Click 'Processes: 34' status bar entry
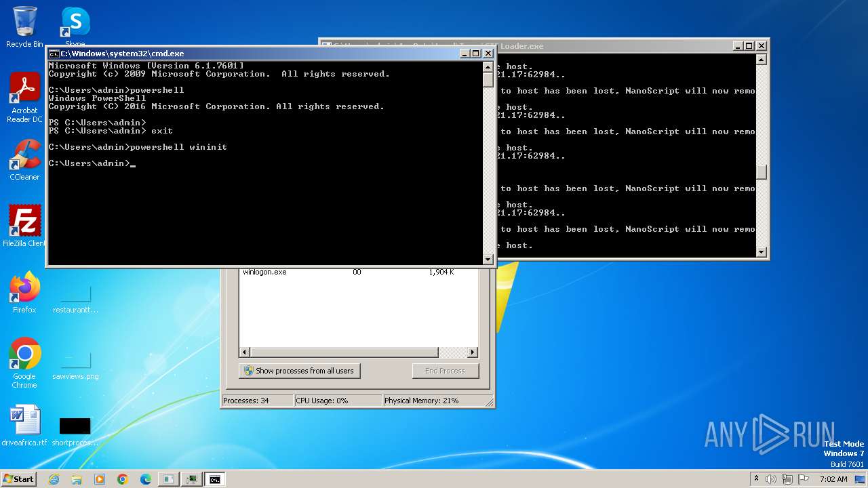The height and width of the screenshot is (488, 868). click(257, 401)
